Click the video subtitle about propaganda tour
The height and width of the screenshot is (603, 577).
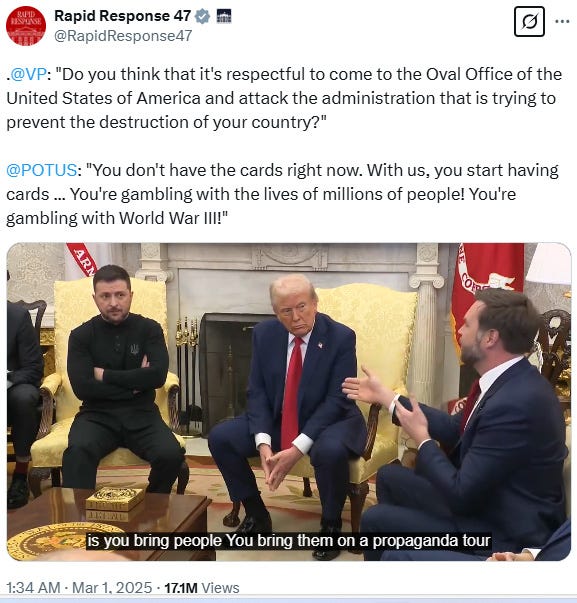coord(288,541)
